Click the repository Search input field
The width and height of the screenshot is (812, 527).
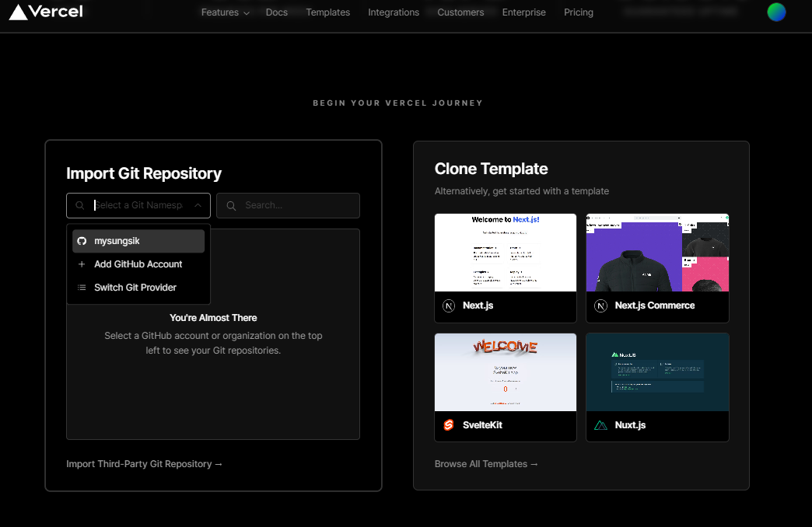point(288,205)
